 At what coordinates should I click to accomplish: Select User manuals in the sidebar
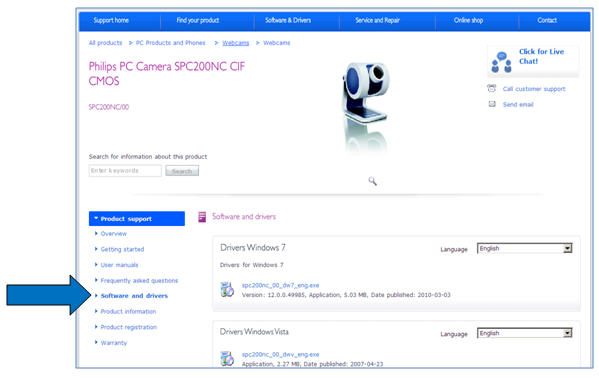pyautogui.click(x=119, y=265)
